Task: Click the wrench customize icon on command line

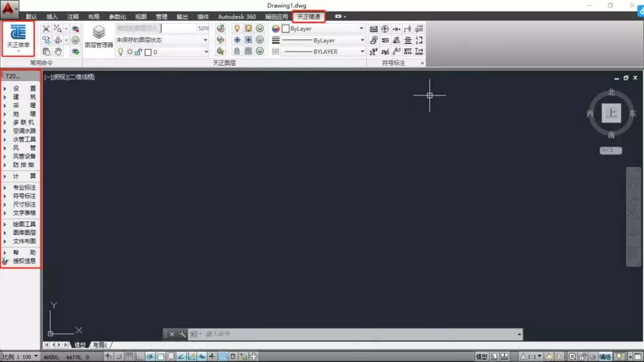Action: (x=182, y=334)
